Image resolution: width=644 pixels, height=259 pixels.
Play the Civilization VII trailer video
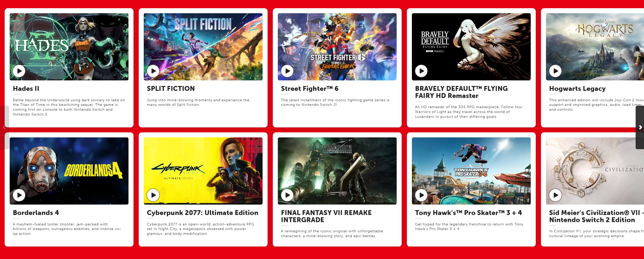click(555, 195)
